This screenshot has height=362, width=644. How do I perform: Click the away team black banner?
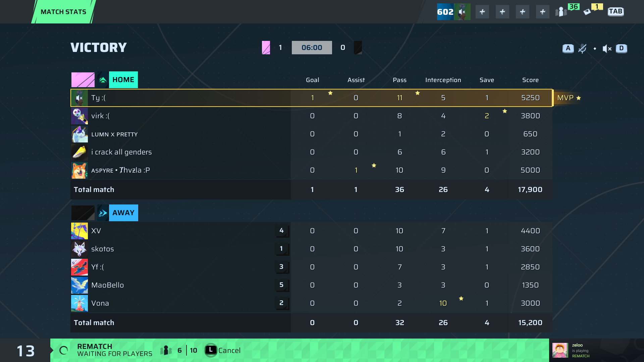coord(83,213)
